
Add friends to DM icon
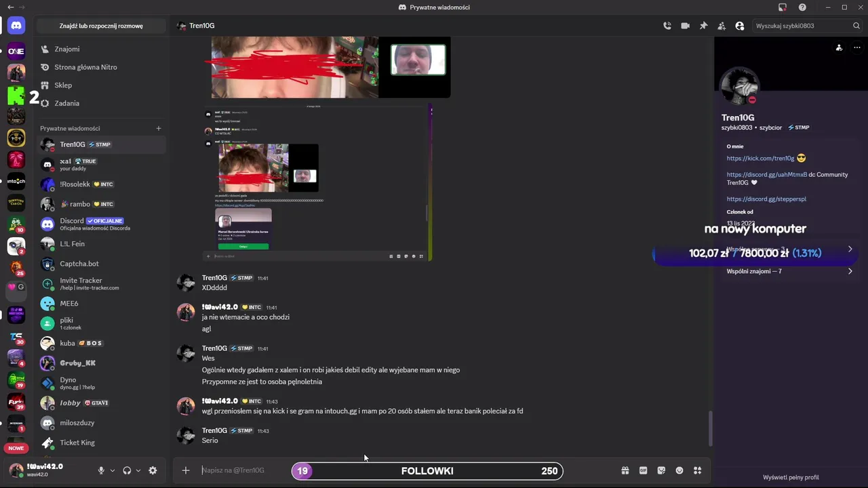[722, 26]
